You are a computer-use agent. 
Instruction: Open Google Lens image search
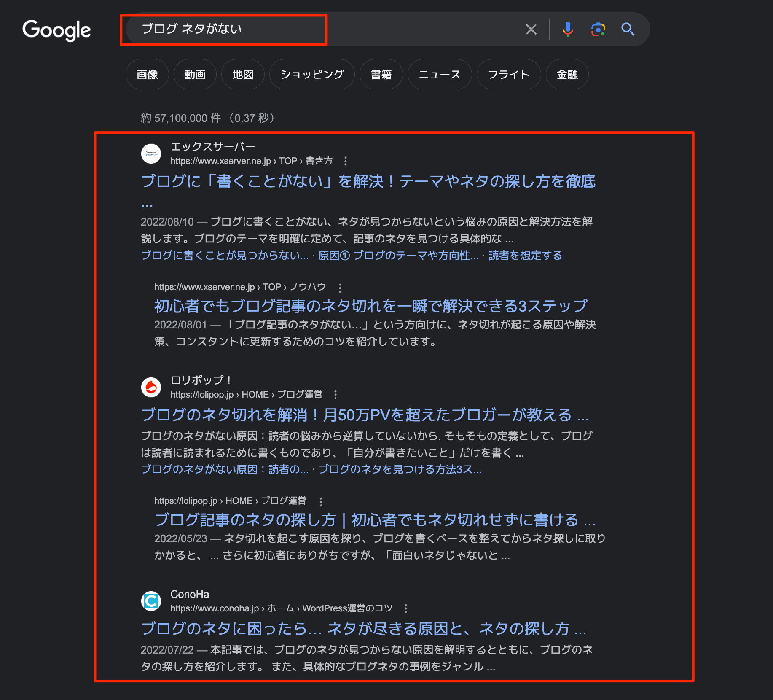click(x=598, y=29)
